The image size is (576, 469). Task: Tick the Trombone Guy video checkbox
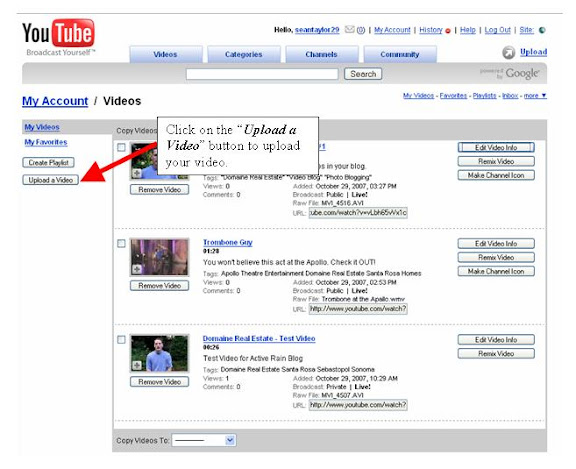121,243
